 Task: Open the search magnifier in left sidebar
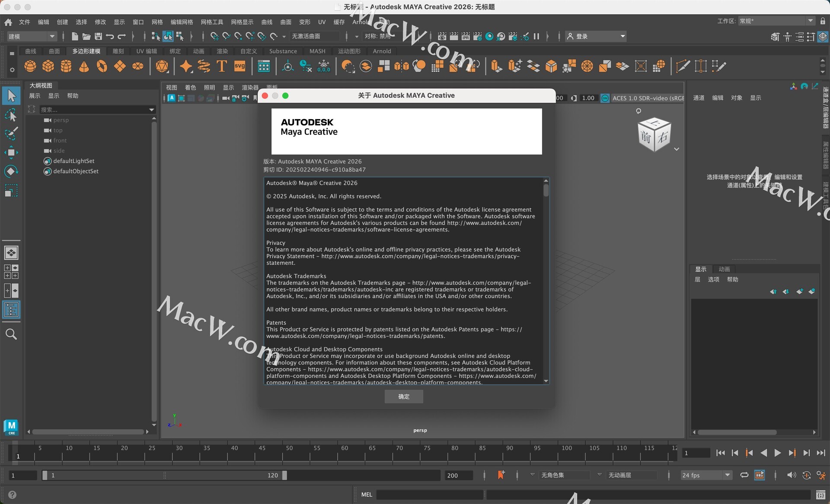tap(11, 334)
